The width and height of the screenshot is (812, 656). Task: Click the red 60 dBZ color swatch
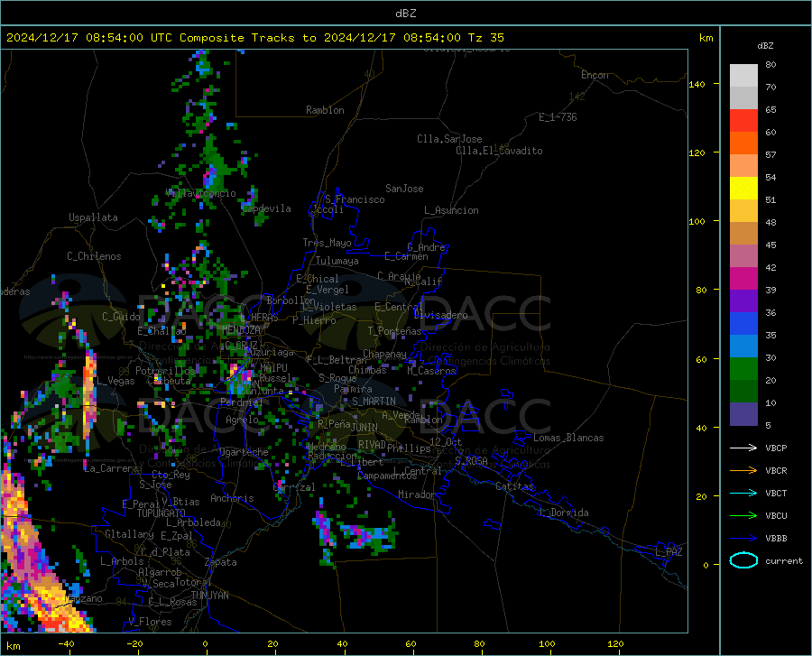click(x=743, y=121)
